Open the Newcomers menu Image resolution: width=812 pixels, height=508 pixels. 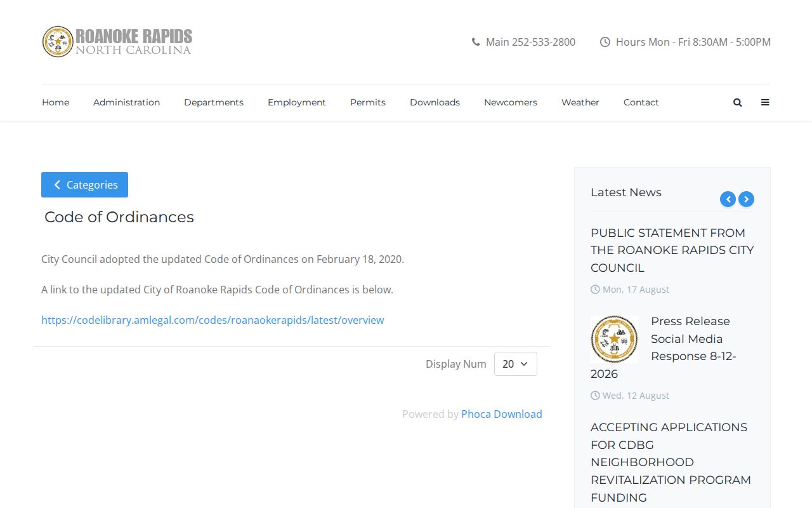click(511, 102)
